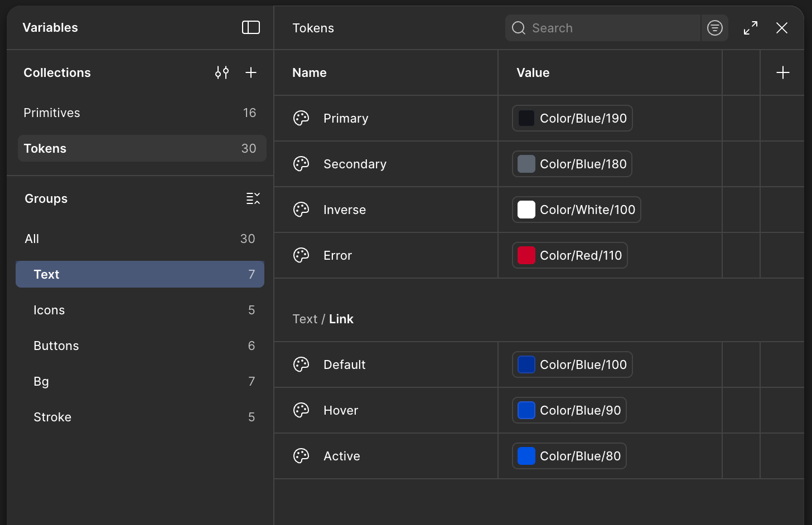Collapse all groups using list icon
Screen dimensions: 812x525
pos(253,198)
